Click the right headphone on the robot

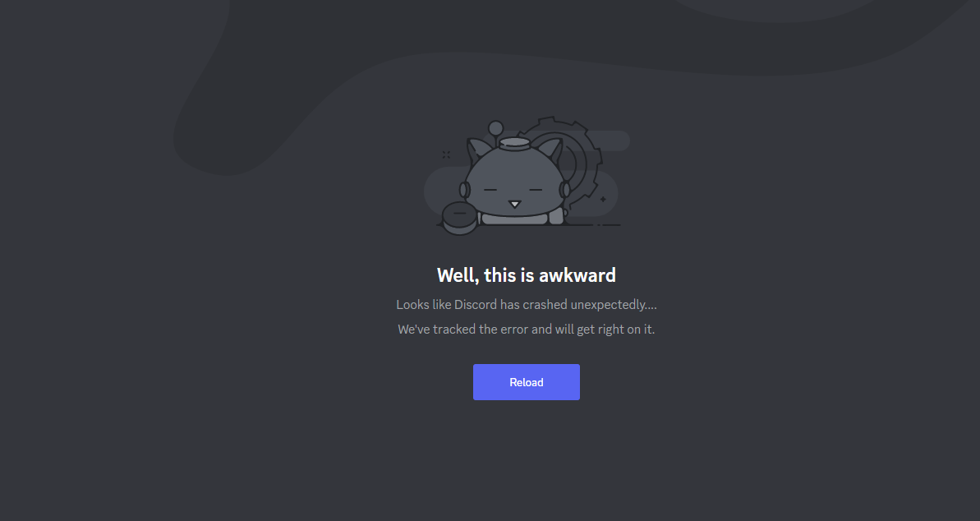coord(564,190)
